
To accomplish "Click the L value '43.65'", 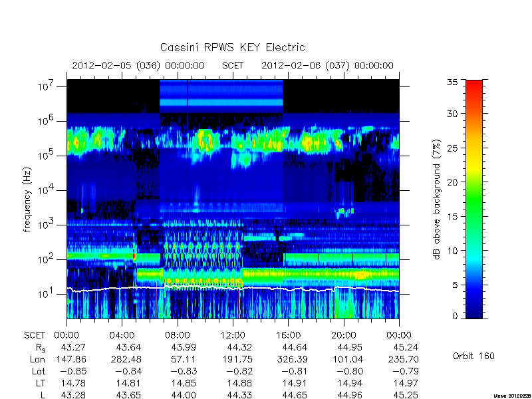I will coord(128,395).
